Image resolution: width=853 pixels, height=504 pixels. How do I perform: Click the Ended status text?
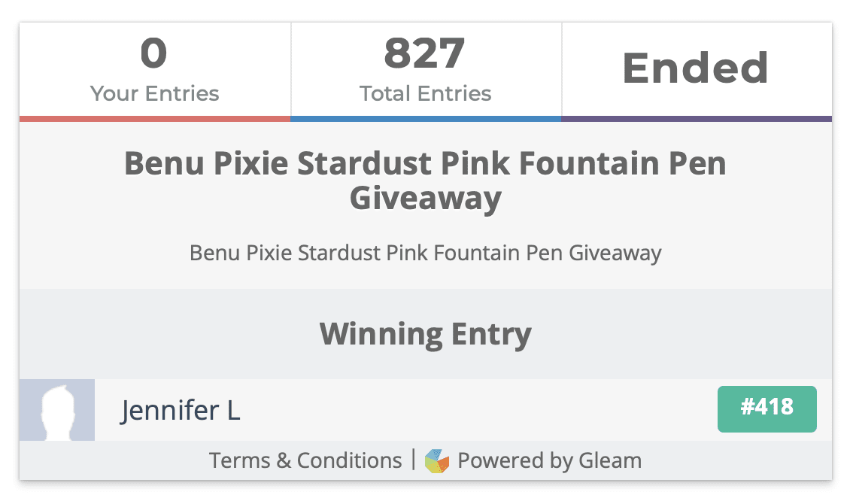(x=696, y=68)
